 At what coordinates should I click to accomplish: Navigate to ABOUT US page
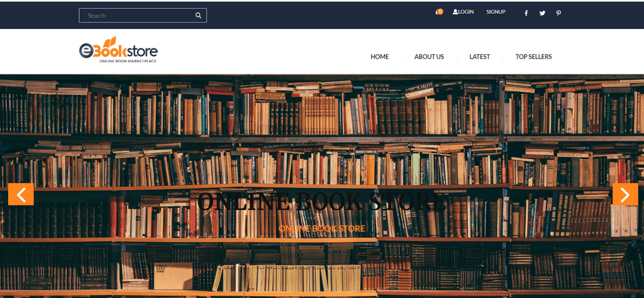[x=429, y=57]
